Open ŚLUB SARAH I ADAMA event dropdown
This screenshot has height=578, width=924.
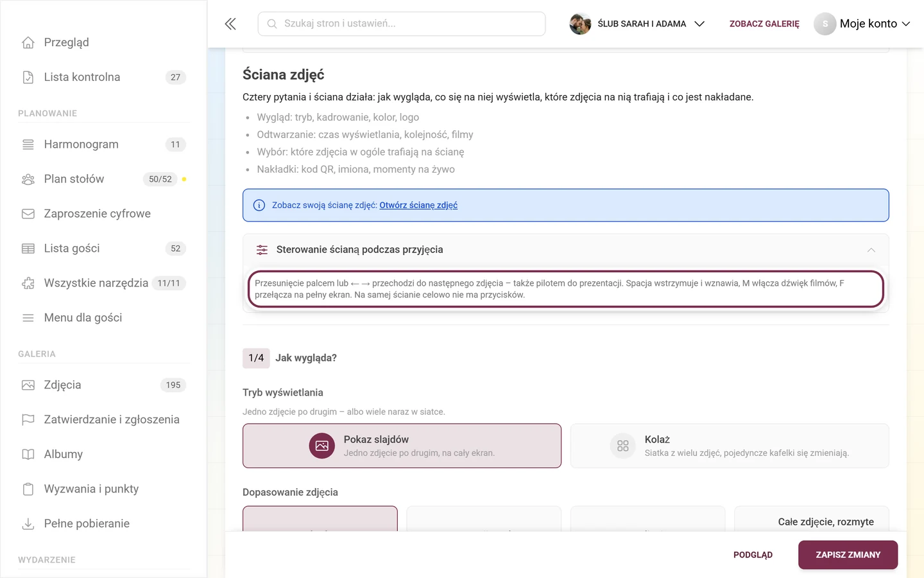[637, 24]
